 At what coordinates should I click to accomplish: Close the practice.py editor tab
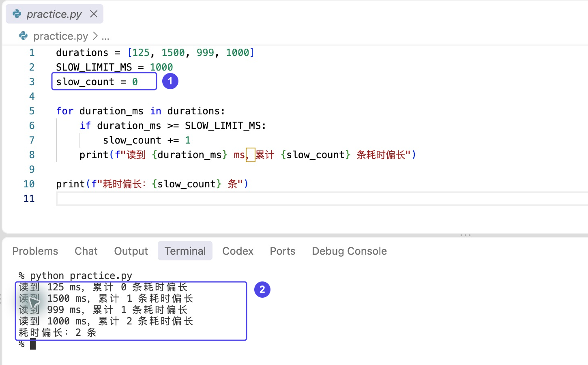click(x=94, y=14)
